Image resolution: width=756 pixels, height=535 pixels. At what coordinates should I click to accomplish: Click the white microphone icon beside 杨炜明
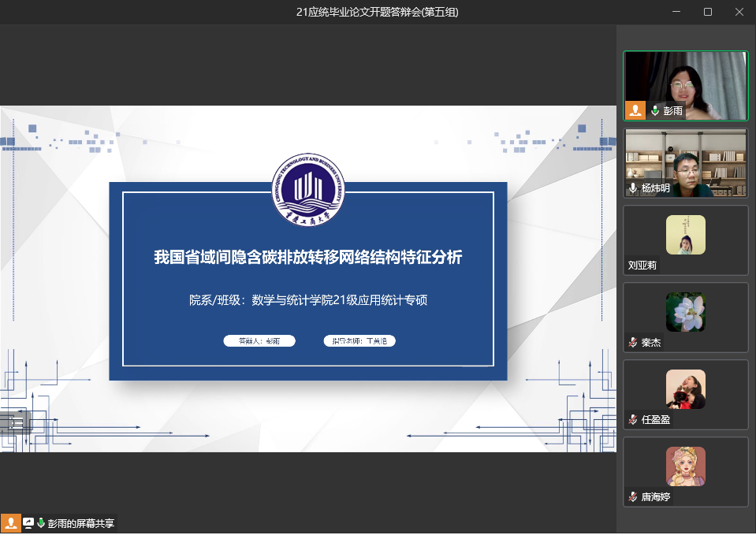633,188
